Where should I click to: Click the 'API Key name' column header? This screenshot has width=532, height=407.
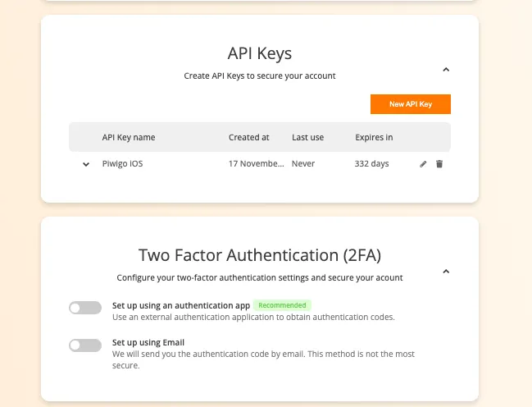pos(129,137)
